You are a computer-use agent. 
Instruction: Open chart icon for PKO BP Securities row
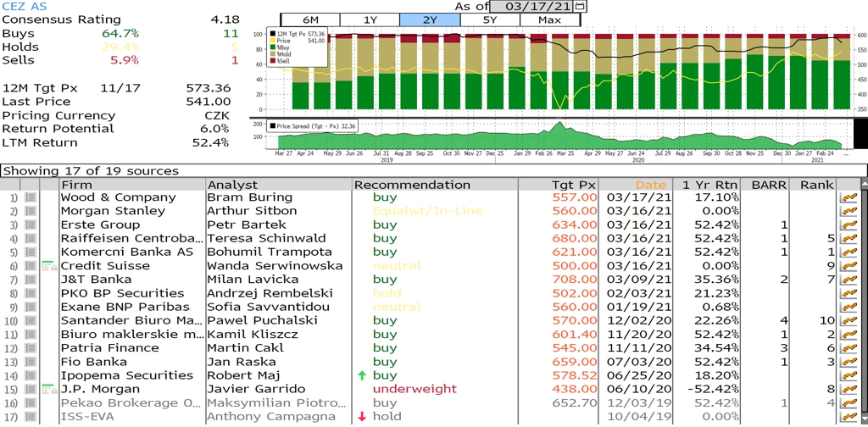pos(848,293)
